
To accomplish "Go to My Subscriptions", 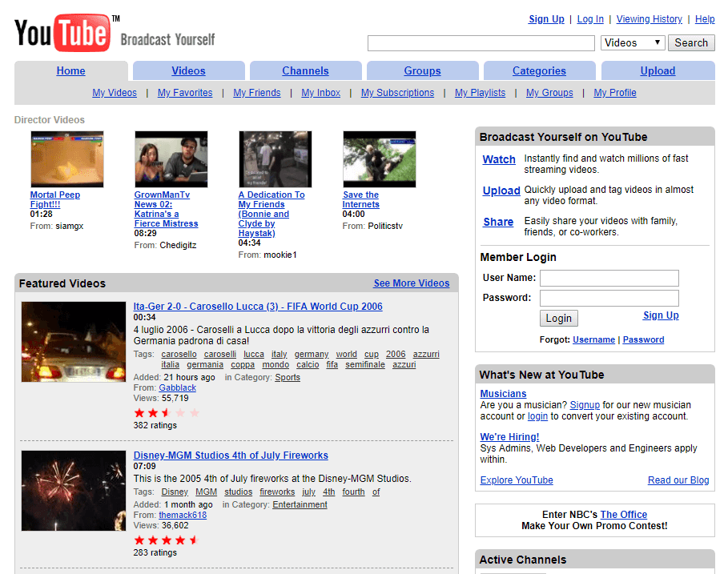I will tap(397, 93).
